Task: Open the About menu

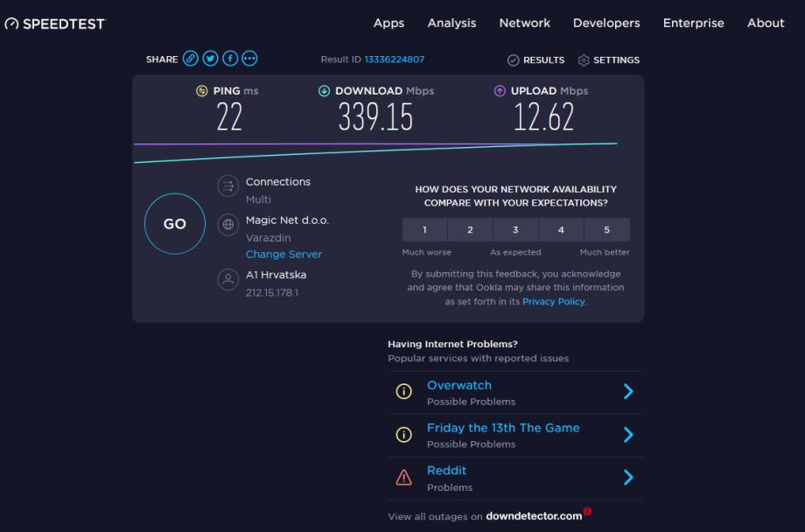Action: (x=766, y=23)
